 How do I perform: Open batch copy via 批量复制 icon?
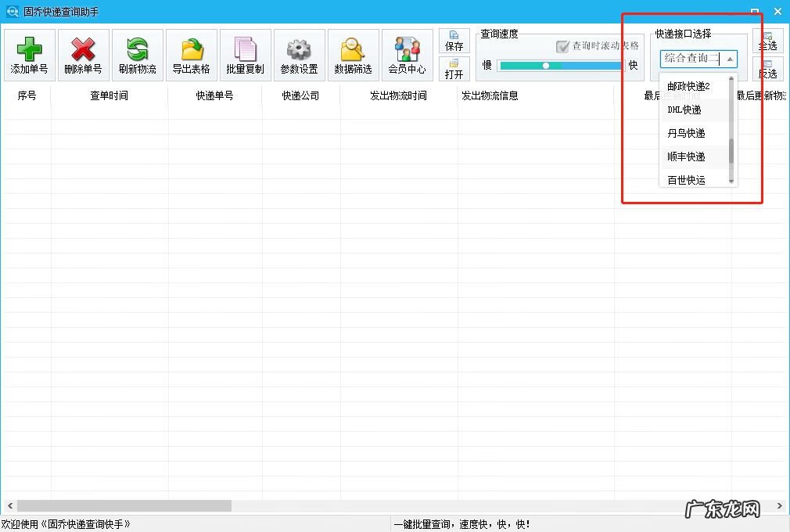point(245,55)
